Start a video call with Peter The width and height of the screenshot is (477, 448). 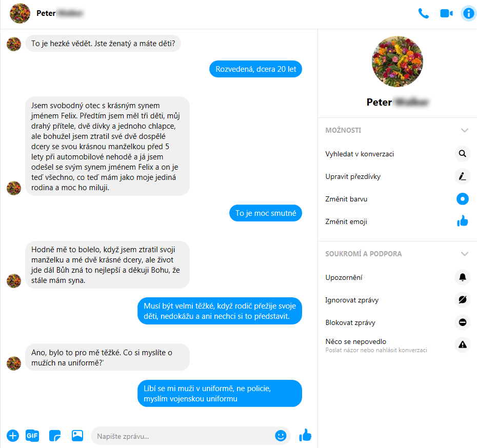coord(446,13)
